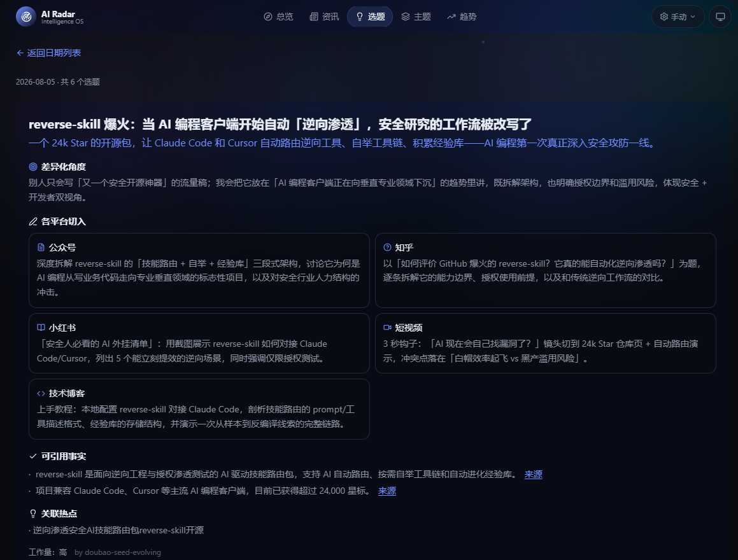Click the checkmark icon beside 可引用事实
Image resolution: width=738 pixels, height=560 pixels.
[33, 456]
